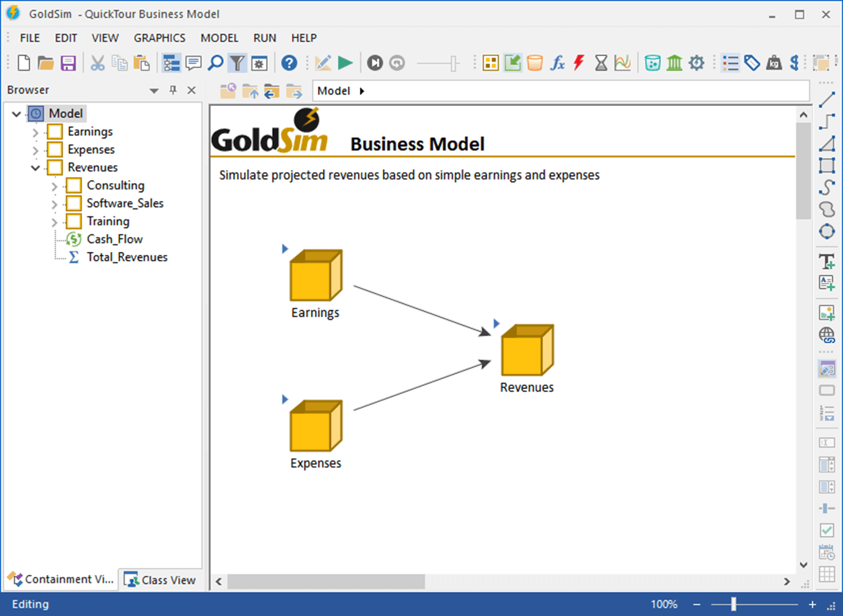Toggle the note comment pane button
This screenshot has width=843, height=616.
(193, 63)
